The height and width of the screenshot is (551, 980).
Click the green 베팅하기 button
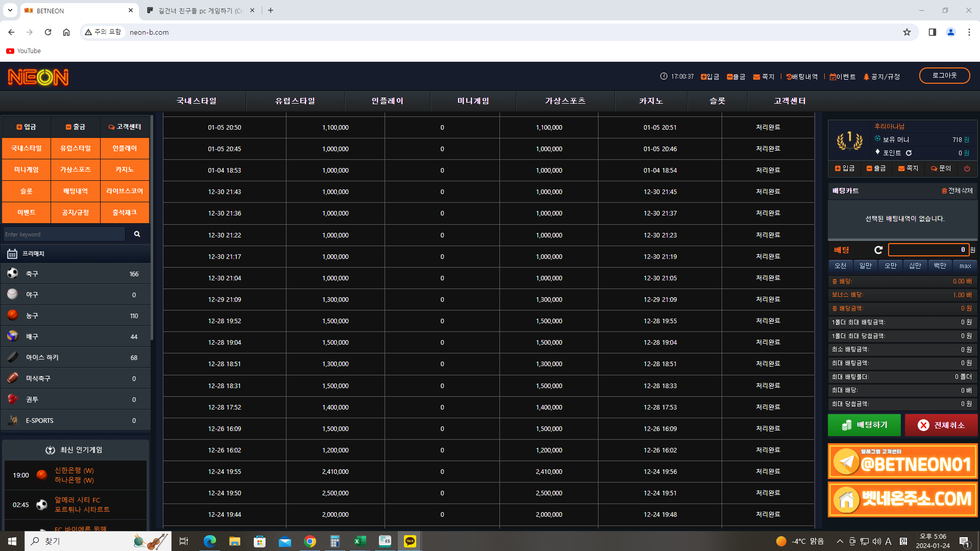pos(864,425)
